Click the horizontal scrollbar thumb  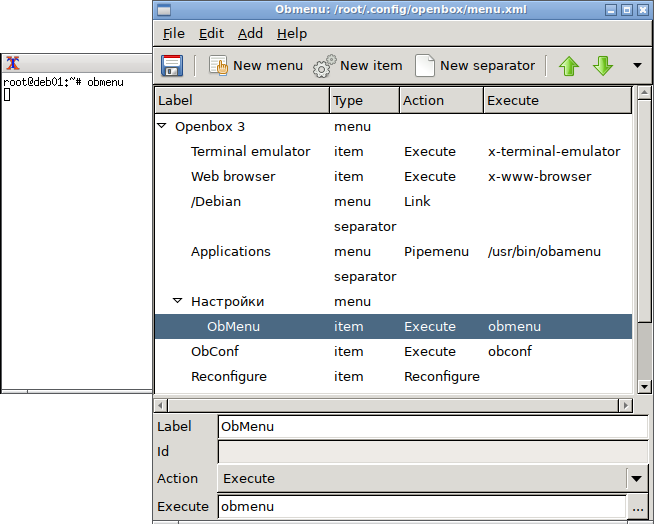393,405
